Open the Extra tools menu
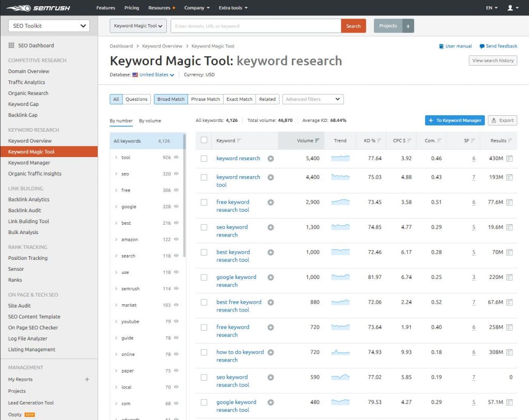The height and width of the screenshot is (420, 529). tap(233, 8)
